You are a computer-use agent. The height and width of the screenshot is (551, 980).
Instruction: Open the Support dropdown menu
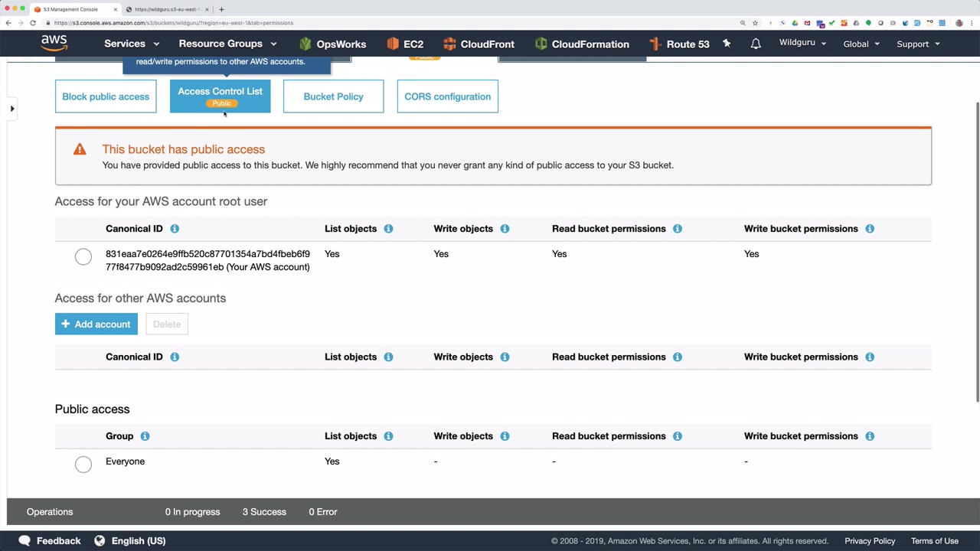tap(918, 44)
